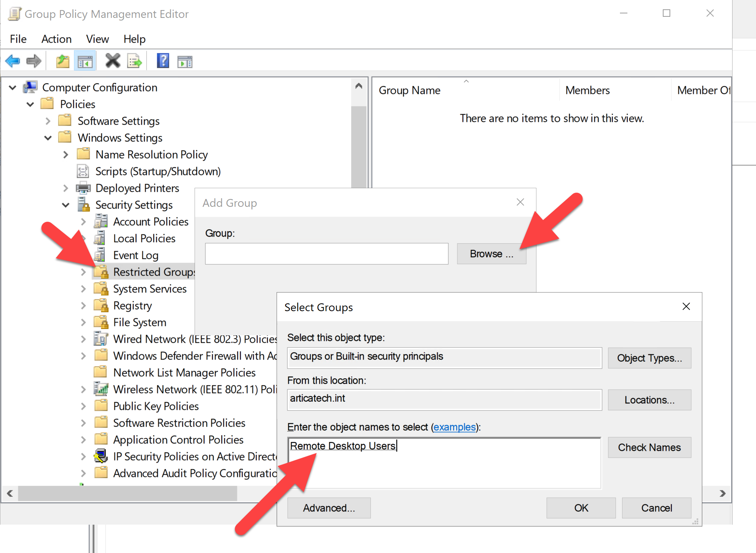This screenshot has width=756, height=553.
Task: Click the examples hyperlink
Action: tap(454, 427)
